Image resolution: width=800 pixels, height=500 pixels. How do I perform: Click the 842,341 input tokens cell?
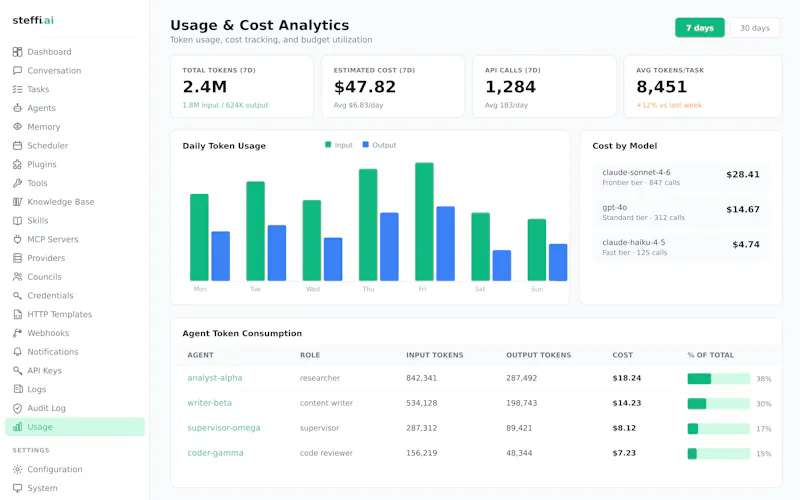point(421,378)
